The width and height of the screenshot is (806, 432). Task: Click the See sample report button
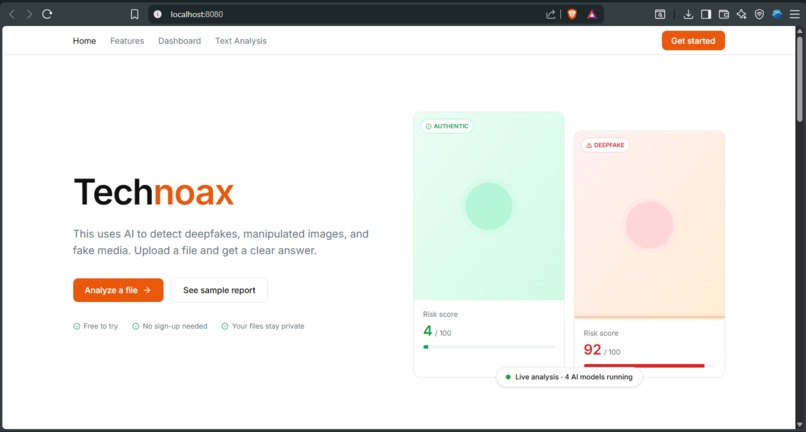[219, 290]
